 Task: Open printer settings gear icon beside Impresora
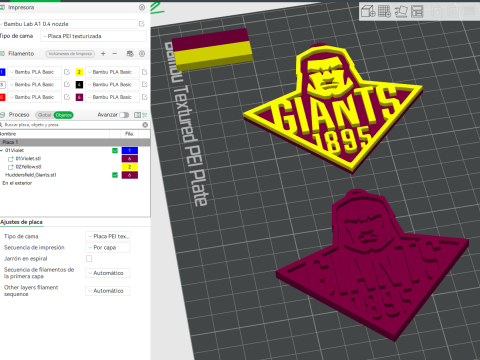tap(142, 7)
